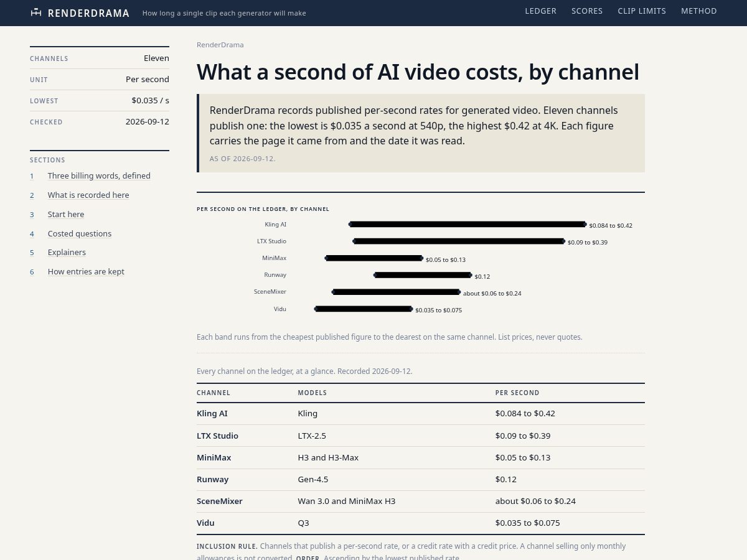Select the LTX-2.5 model cell
The image size is (747, 560).
(x=312, y=436)
